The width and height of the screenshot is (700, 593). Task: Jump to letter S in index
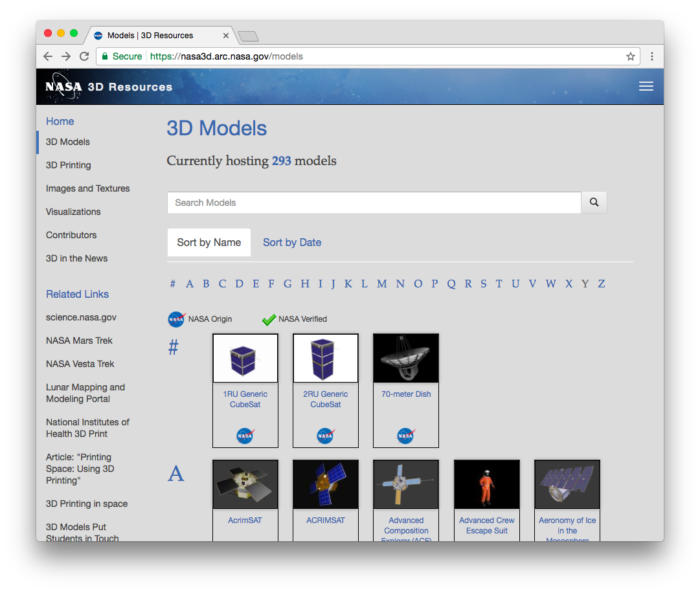coord(484,284)
